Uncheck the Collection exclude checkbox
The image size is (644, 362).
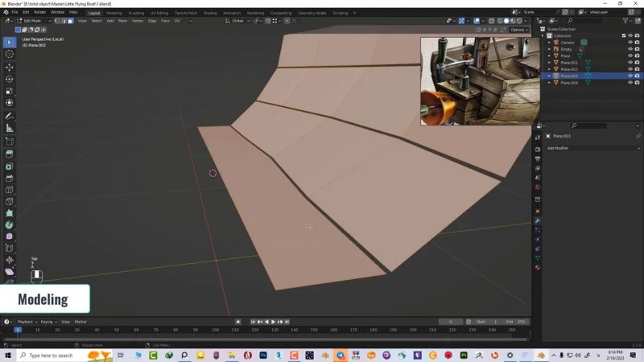[x=623, y=35]
